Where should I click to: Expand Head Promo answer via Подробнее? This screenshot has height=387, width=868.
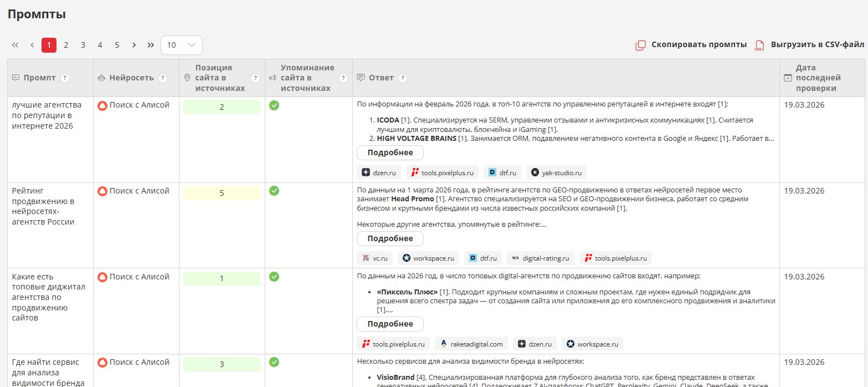(x=390, y=239)
